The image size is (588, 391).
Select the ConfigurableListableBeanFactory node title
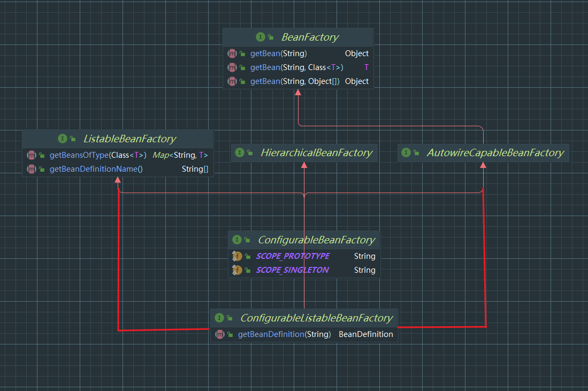pos(316,318)
